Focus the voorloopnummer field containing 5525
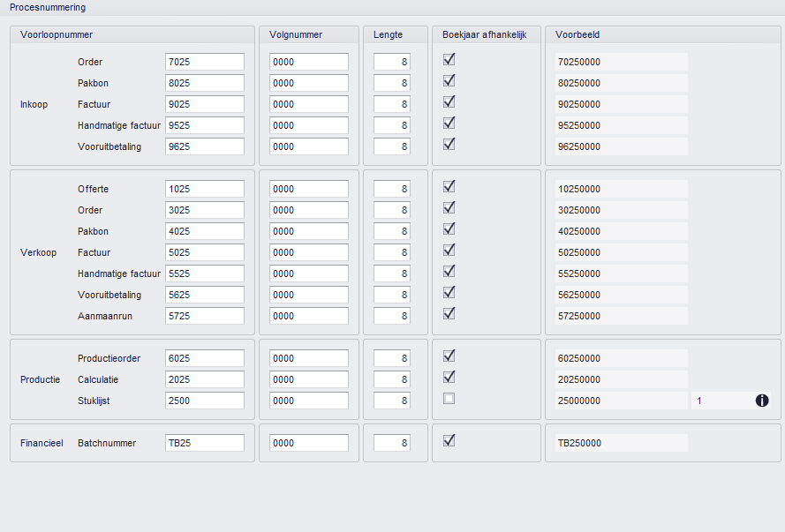 205,273
